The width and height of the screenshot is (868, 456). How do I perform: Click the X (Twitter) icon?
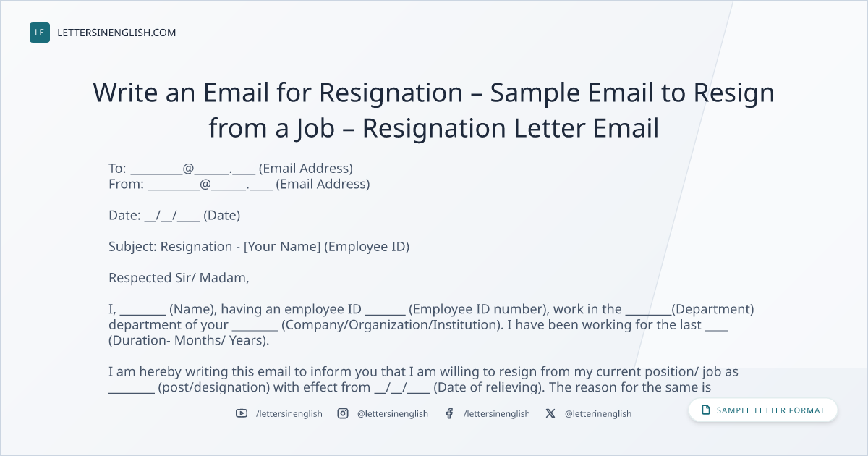point(550,413)
